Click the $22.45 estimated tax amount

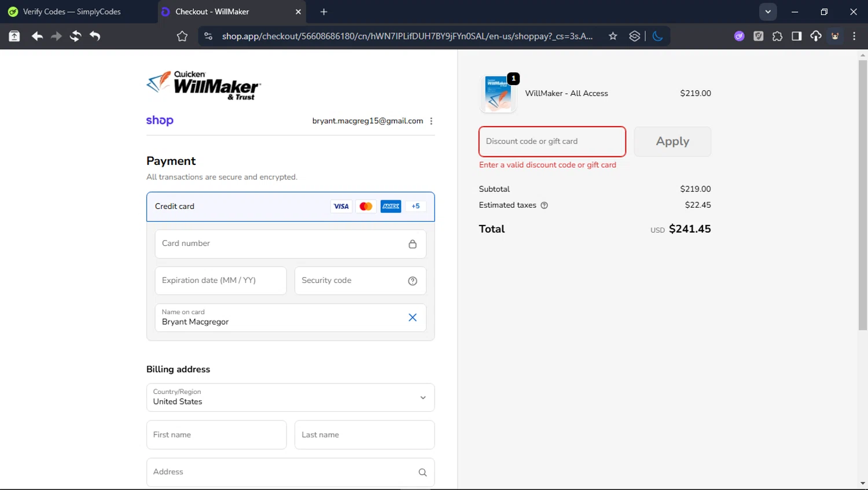click(x=698, y=205)
